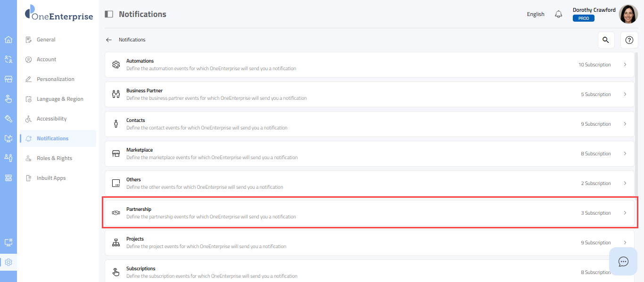
Task: Open the English language selector
Action: (x=536, y=14)
